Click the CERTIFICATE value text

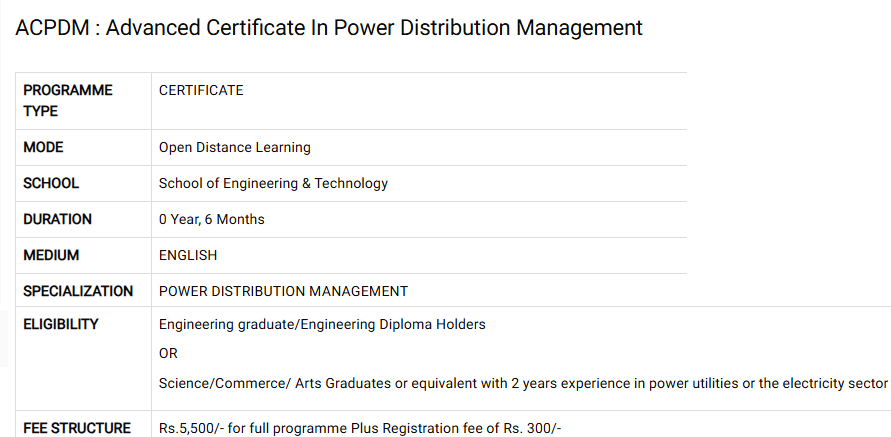(x=201, y=90)
